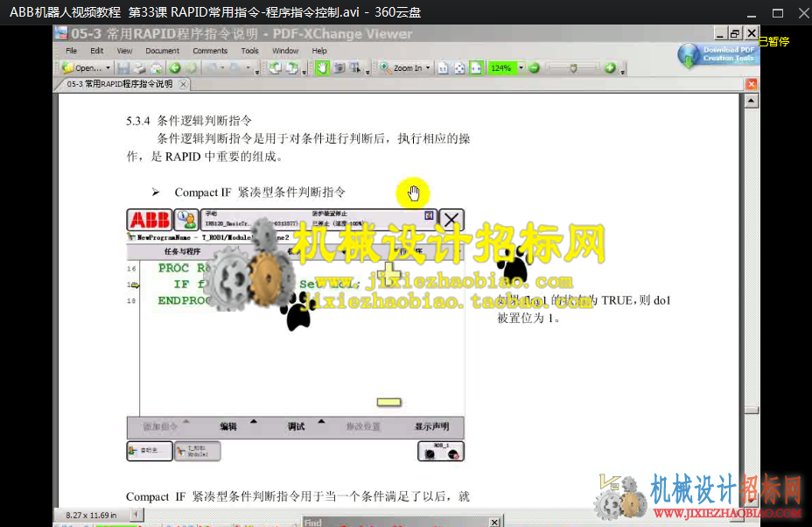Open File toolbar options arrow after Redo
812x527 pixels.
pyautogui.click(x=257, y=71)
